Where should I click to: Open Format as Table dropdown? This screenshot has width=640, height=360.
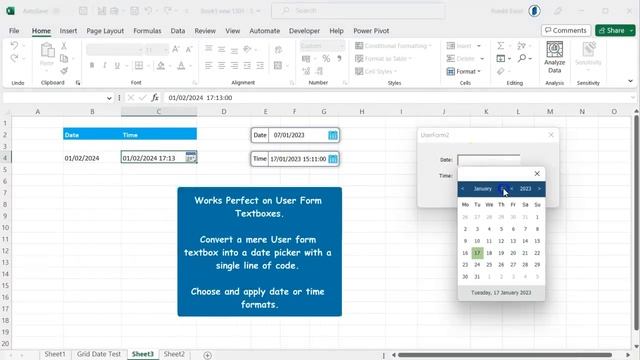pos(384,59)
